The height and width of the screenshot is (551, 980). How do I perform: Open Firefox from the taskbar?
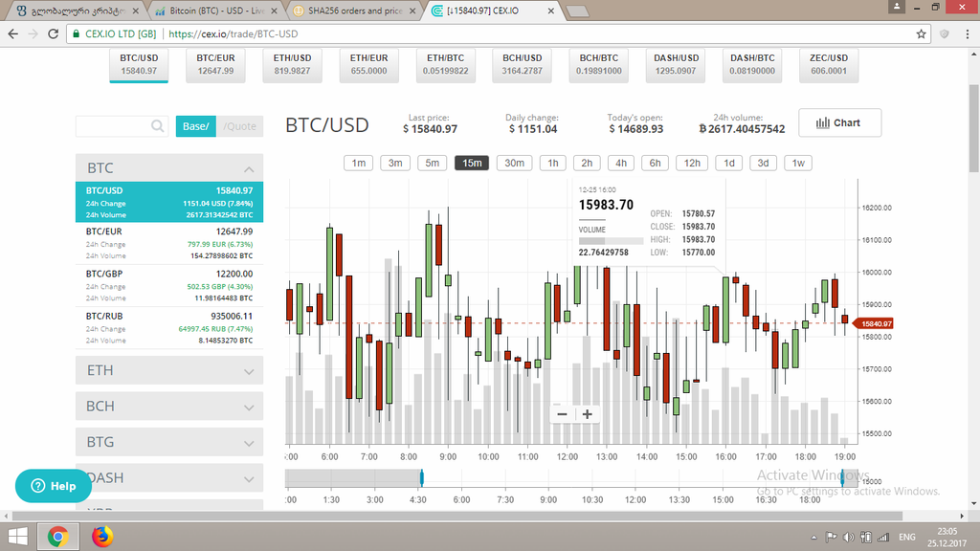click(x=101, y=537)
